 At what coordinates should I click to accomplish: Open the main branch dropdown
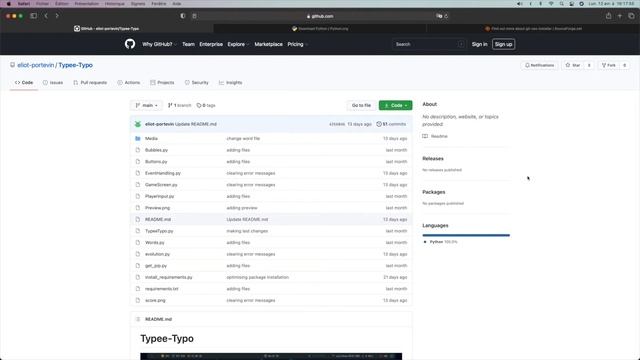click(x=146, y=105)
